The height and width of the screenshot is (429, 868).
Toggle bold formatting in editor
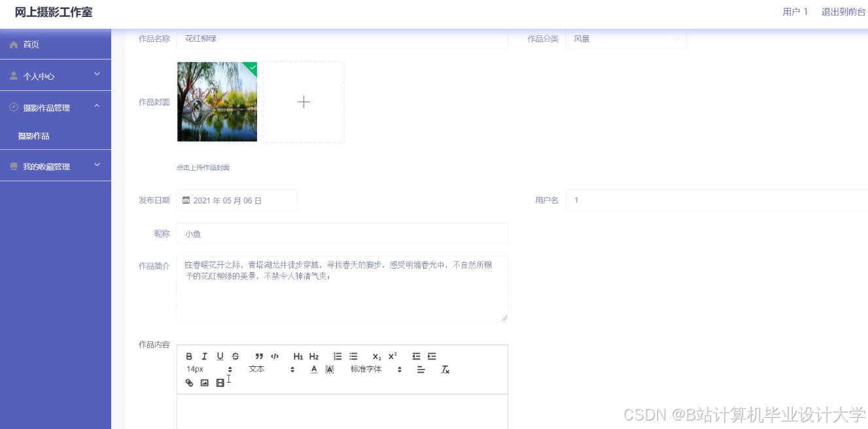[189, 356]
